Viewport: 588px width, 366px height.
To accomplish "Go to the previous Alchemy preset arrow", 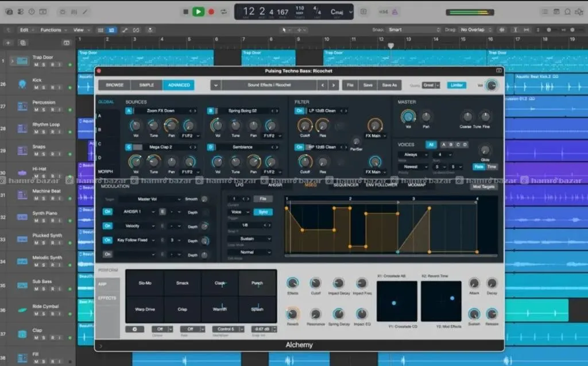I will pyautogui.click(x=323, y=85).
